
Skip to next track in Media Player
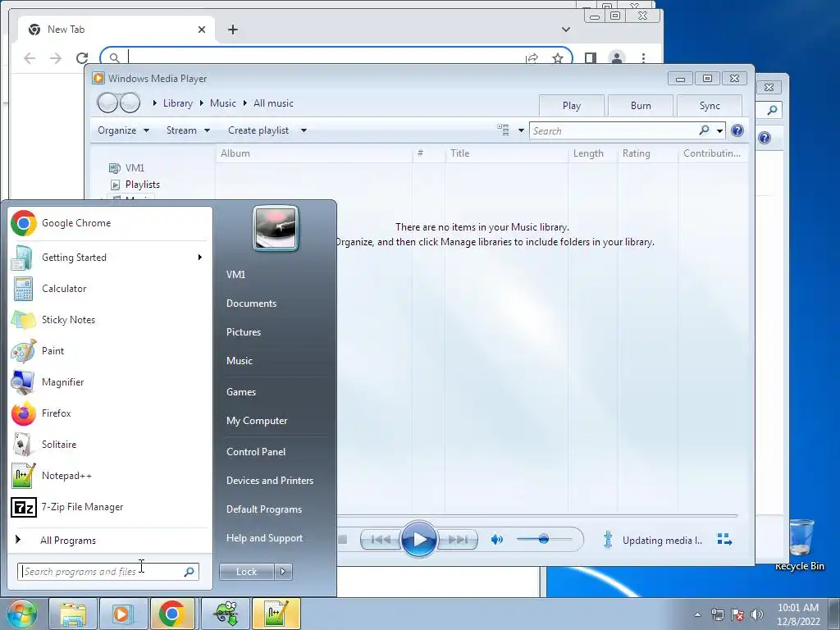tap(458, 540)
